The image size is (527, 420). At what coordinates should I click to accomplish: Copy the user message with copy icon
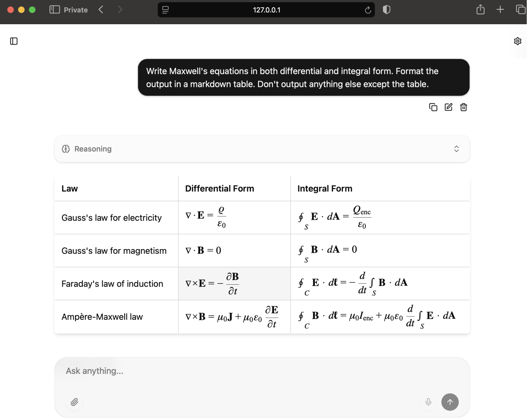[x=433, y=107]
